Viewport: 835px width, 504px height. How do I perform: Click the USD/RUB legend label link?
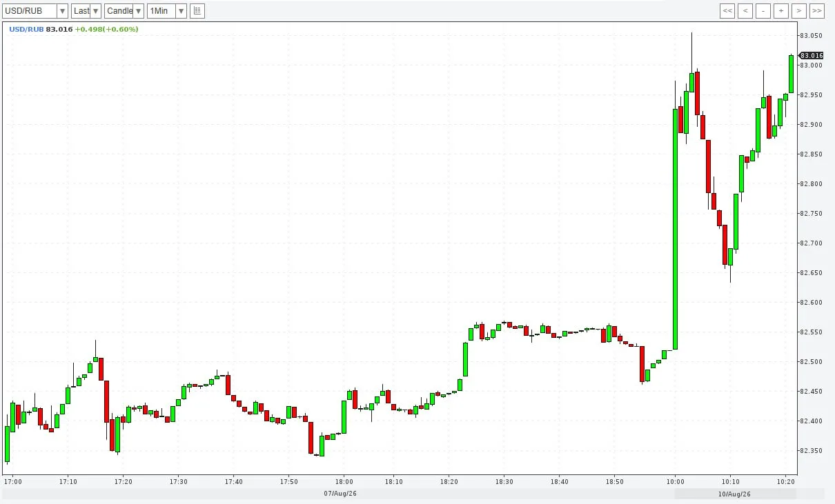[26, 29]
